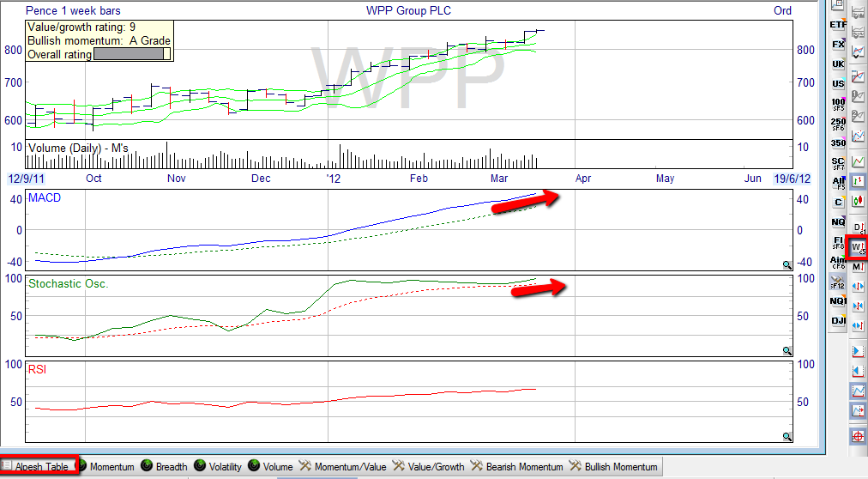Viewport: 868px width, 479px height.
Task: Click the dotted red line chart icon
Action: (x=858, y=136)
